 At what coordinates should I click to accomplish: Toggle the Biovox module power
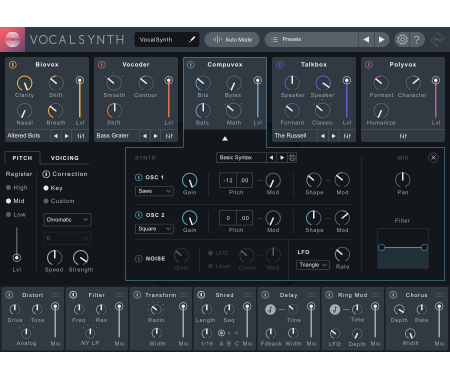(x=13, y=65)
